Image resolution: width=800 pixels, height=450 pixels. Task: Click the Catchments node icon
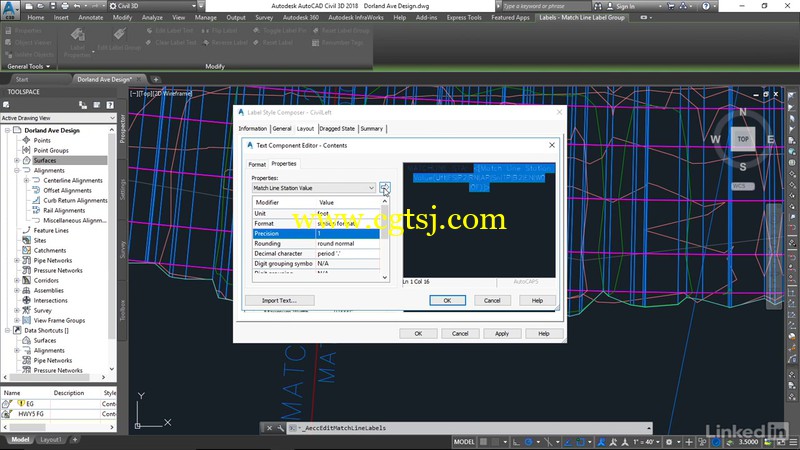coord(27,250)
